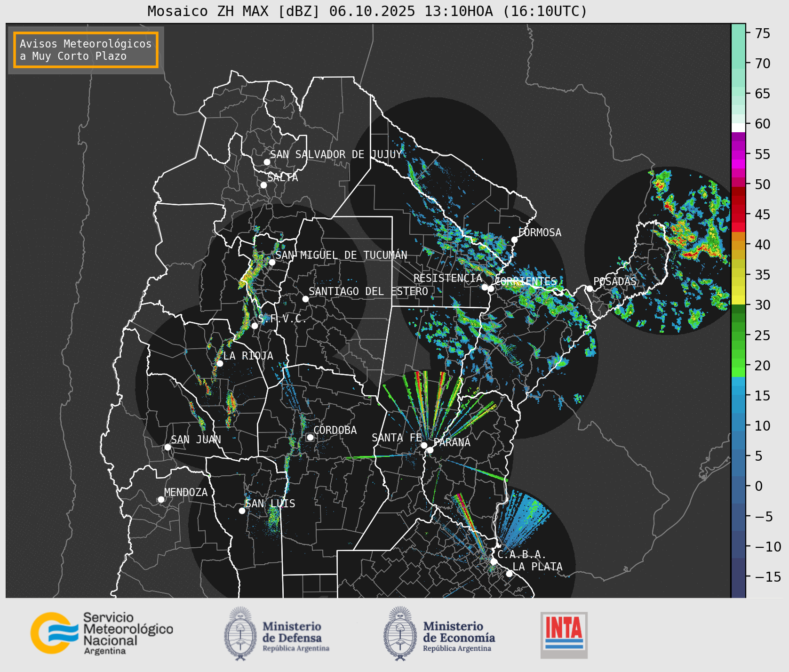The width and height of the screenshot is (789, 672).
Task: Click the Salta city dot
Action: click(263, 185)
